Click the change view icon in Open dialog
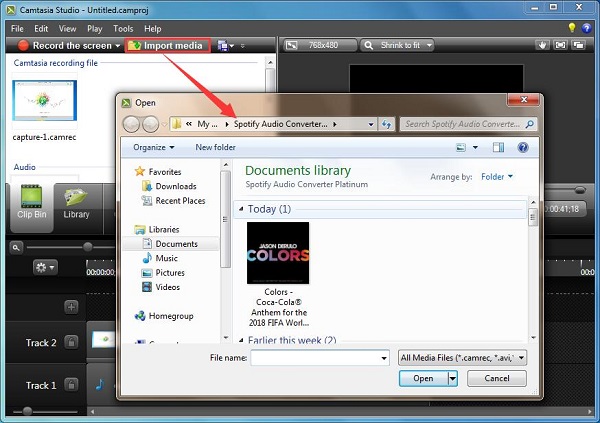The width and height of the screenshot is (600, 423). pyautogui.click(x=461, y=147)
